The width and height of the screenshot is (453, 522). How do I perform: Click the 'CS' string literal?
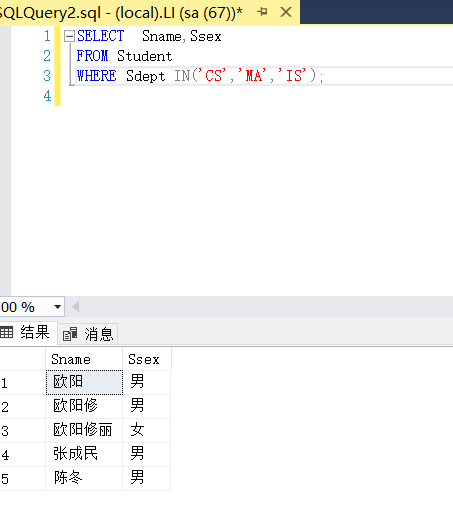click(212, 76)
